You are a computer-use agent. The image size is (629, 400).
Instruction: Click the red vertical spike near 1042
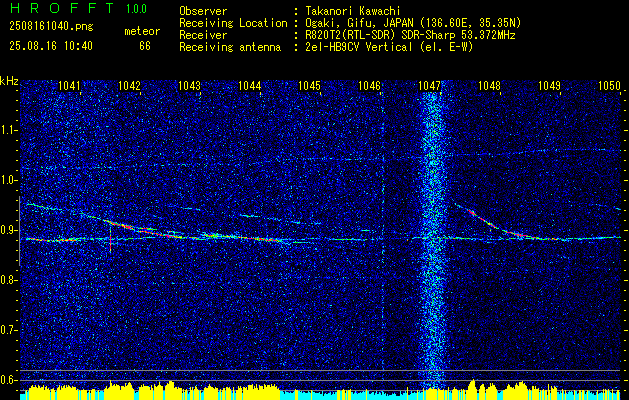coord(110,240)
